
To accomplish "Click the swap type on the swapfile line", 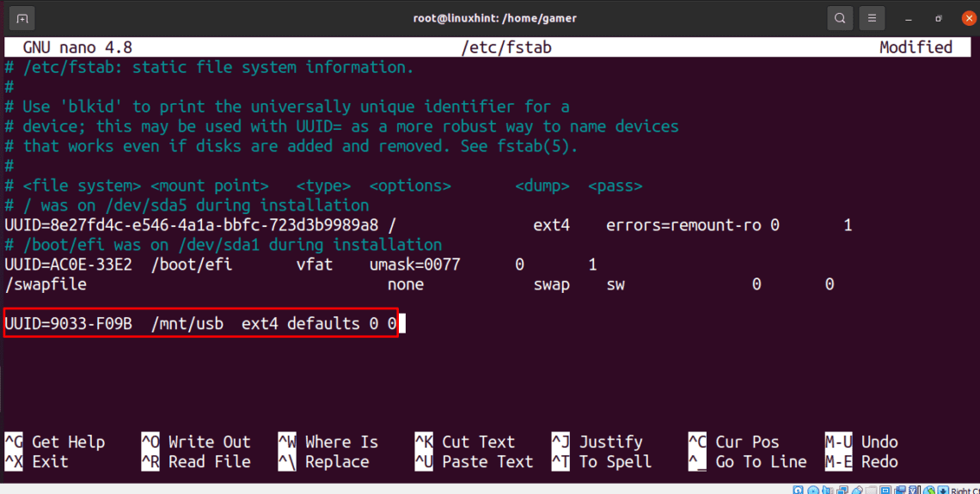I will click(551, 284).
